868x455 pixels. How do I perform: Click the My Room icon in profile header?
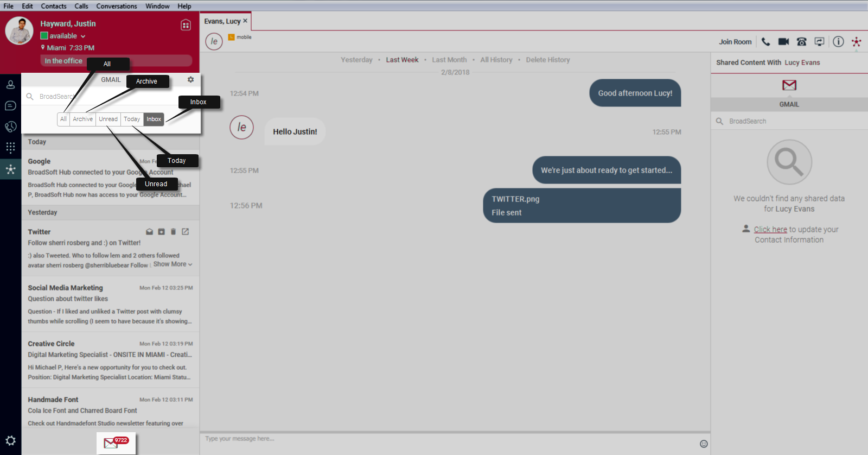186,25
